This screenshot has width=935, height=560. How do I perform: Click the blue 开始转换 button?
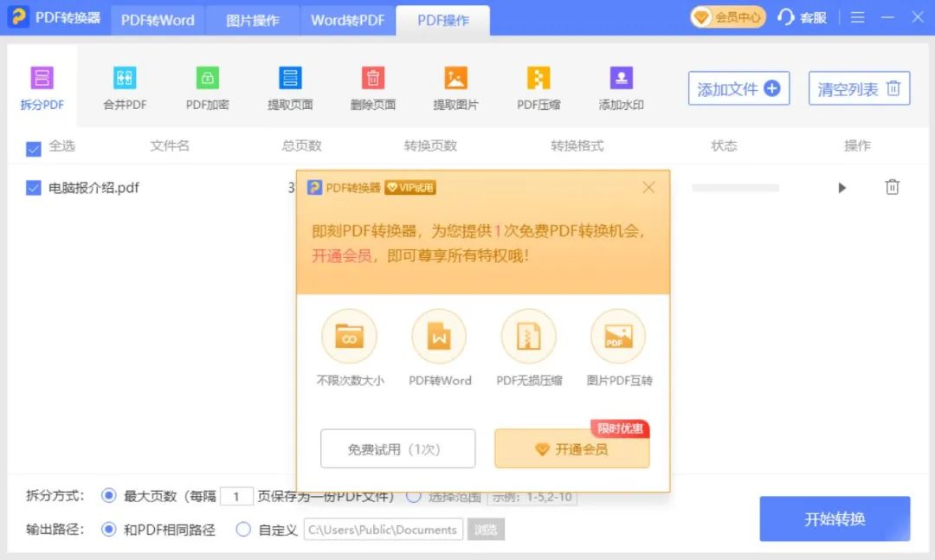(835, 518)
